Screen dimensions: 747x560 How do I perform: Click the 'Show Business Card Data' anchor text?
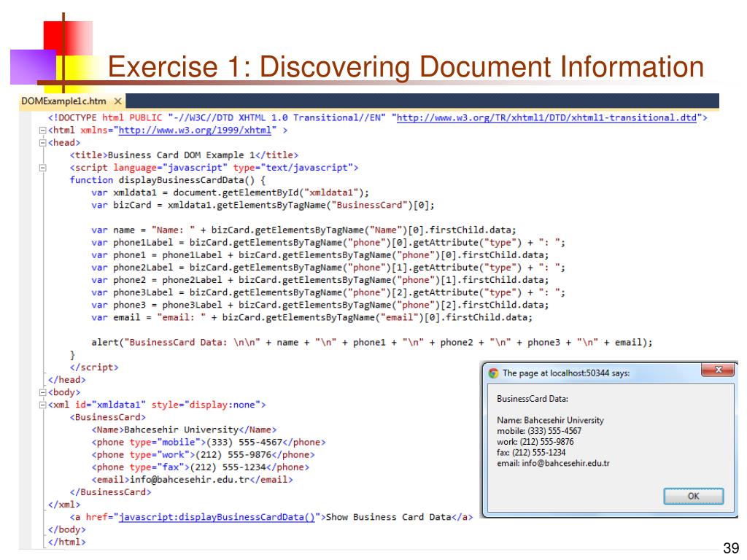pos(388,517)
